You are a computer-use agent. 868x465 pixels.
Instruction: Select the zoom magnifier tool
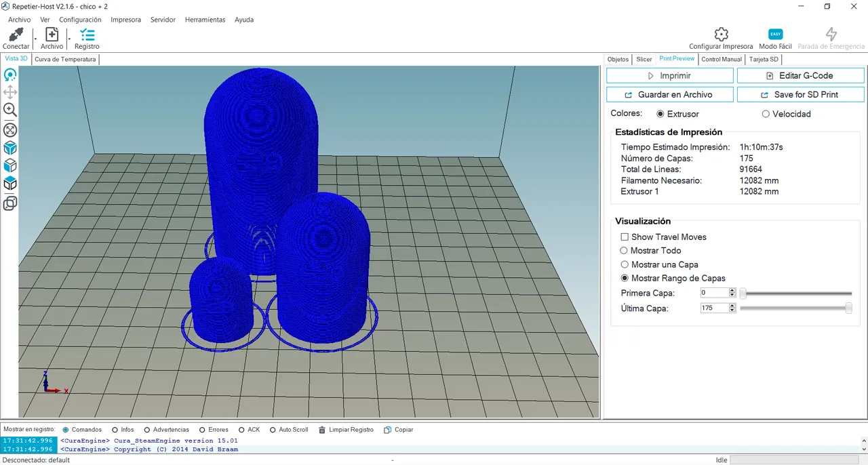[10, 110]
